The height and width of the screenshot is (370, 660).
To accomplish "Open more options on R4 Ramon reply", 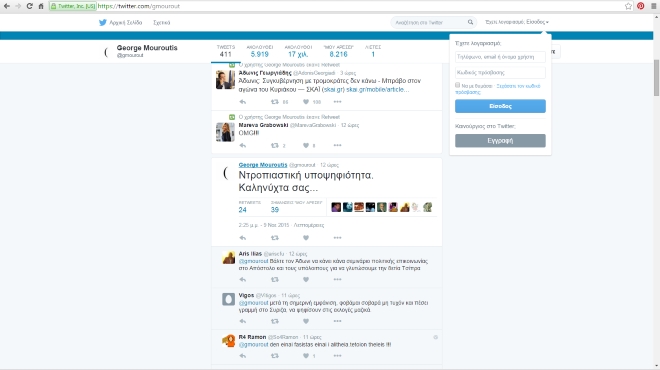I will click(x=338, y=356).
